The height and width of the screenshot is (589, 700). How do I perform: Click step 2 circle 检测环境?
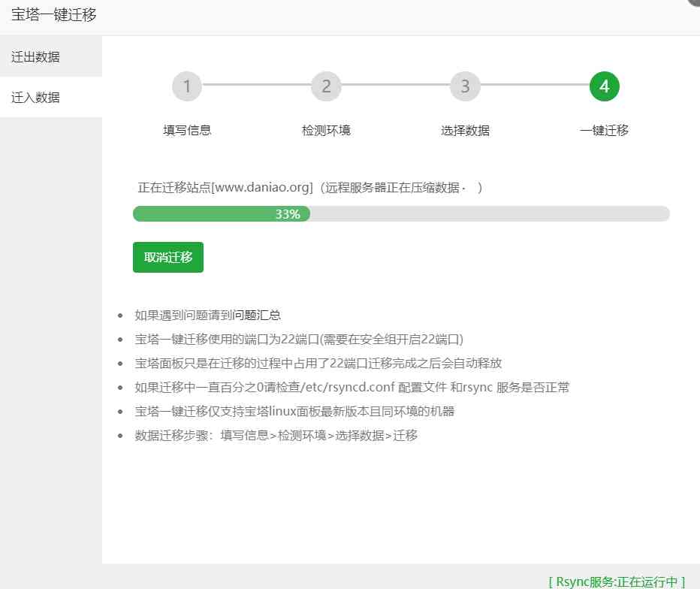click(326, 86)
